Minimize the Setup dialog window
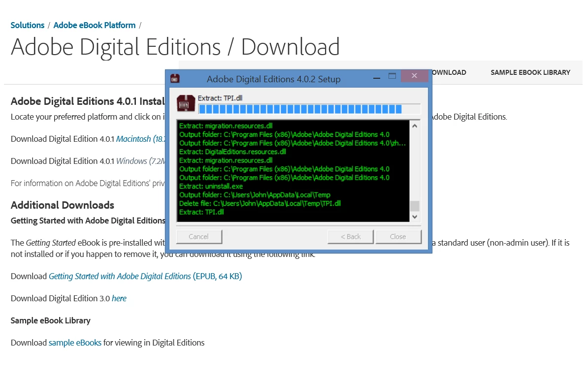The width and height of the screenshot is (588, 380). click(377, 78)
